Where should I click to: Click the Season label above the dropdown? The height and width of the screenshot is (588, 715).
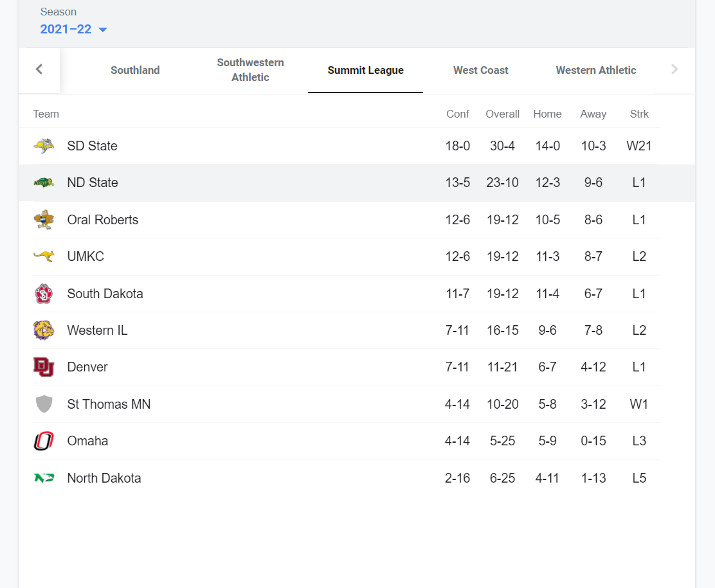pos(59,12)
